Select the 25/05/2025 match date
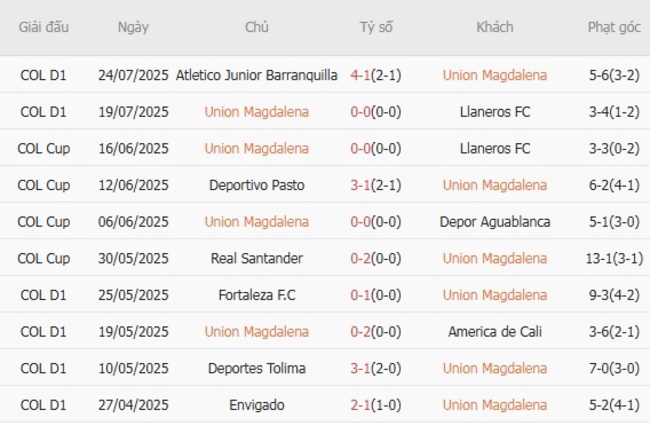The width and height of the screenshot is (650, 426). pos(133,295)
